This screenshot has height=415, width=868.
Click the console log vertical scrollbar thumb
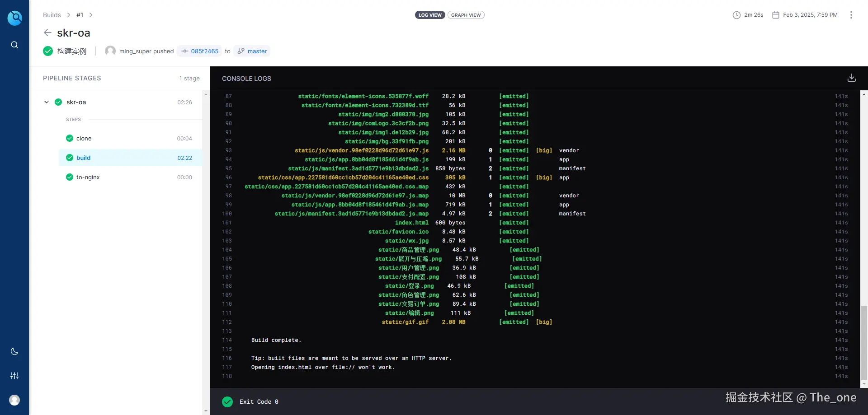[864, 343]
